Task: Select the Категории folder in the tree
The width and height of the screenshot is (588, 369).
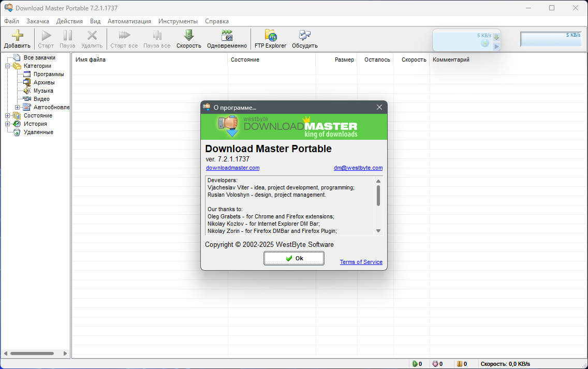Action: (37, 66)
